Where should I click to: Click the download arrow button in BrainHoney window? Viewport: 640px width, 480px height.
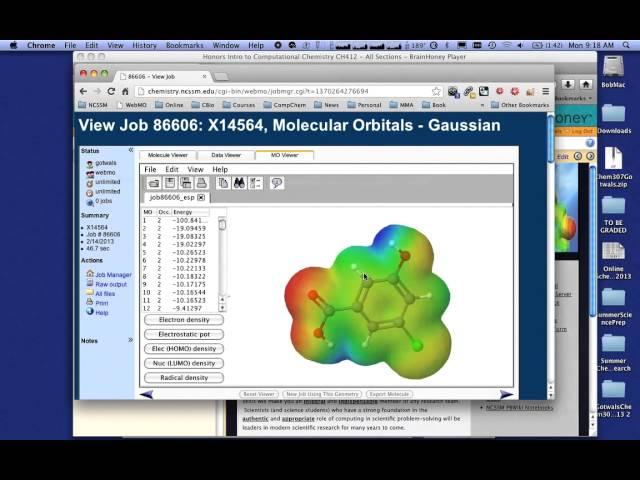568,84
